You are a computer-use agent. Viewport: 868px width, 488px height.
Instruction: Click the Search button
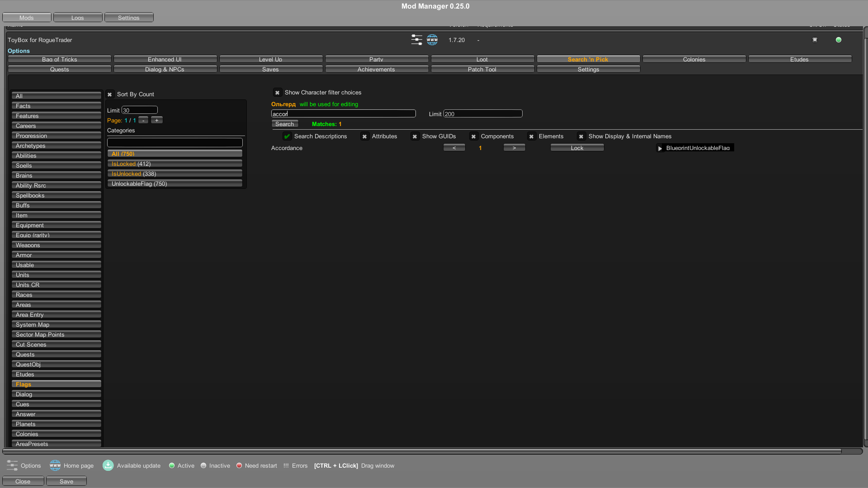[x=285, y=124]
